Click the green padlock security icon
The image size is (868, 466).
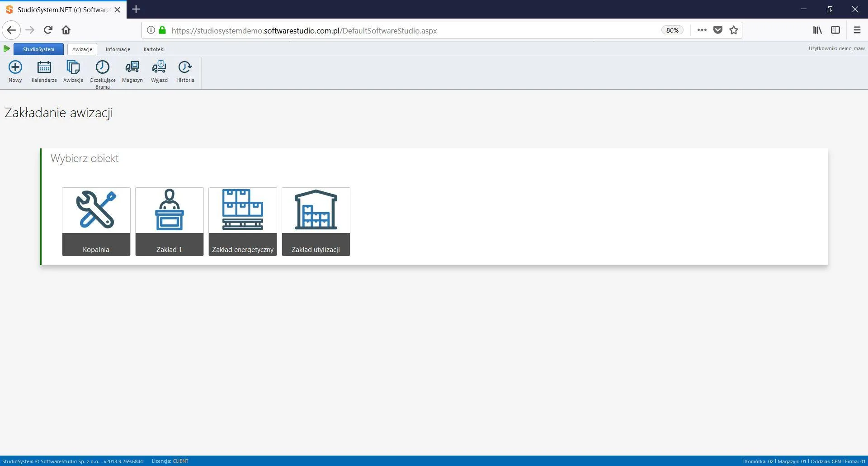162,30
